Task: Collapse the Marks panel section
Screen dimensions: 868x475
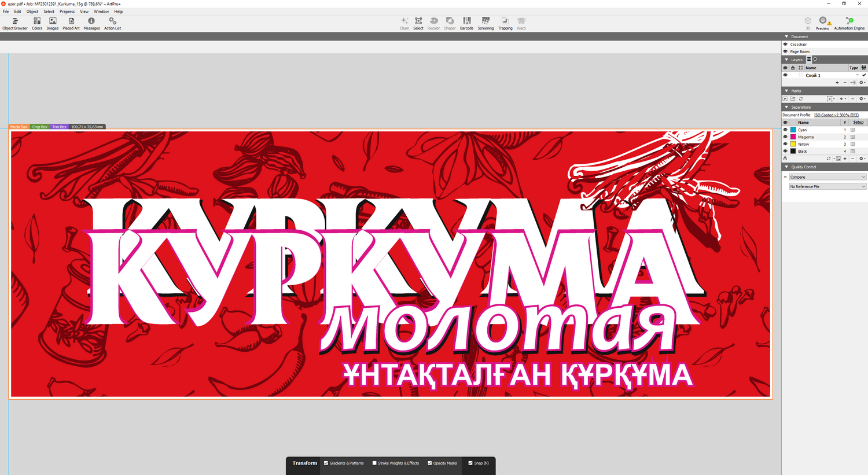Action: 786,91
